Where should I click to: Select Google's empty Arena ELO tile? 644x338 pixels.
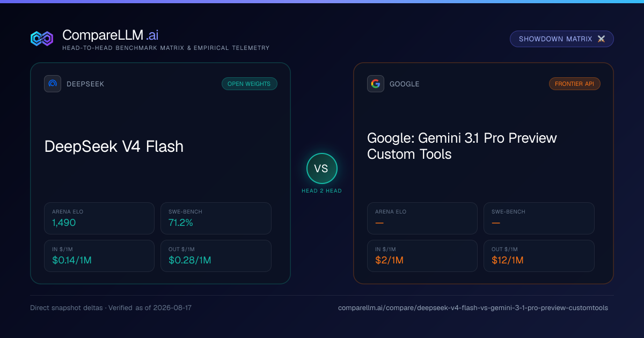click(422, 218)
